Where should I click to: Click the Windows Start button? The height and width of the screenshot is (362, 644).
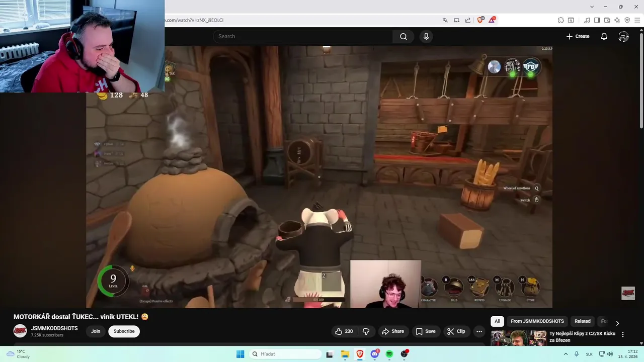(x=240, y=354)
